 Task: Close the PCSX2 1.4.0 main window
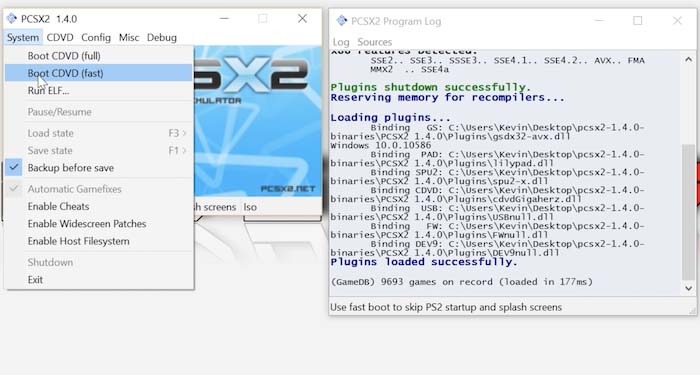[x=302, y=18]
